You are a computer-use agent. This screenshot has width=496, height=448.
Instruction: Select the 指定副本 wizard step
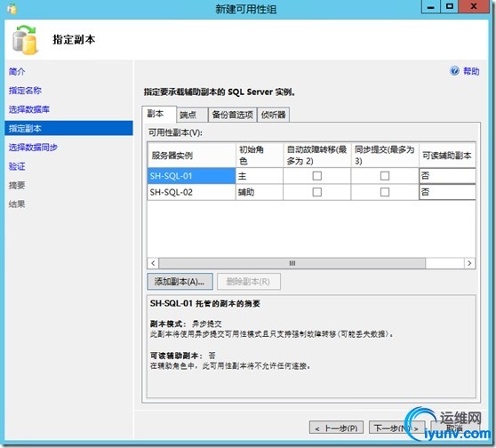pos(68,128)
